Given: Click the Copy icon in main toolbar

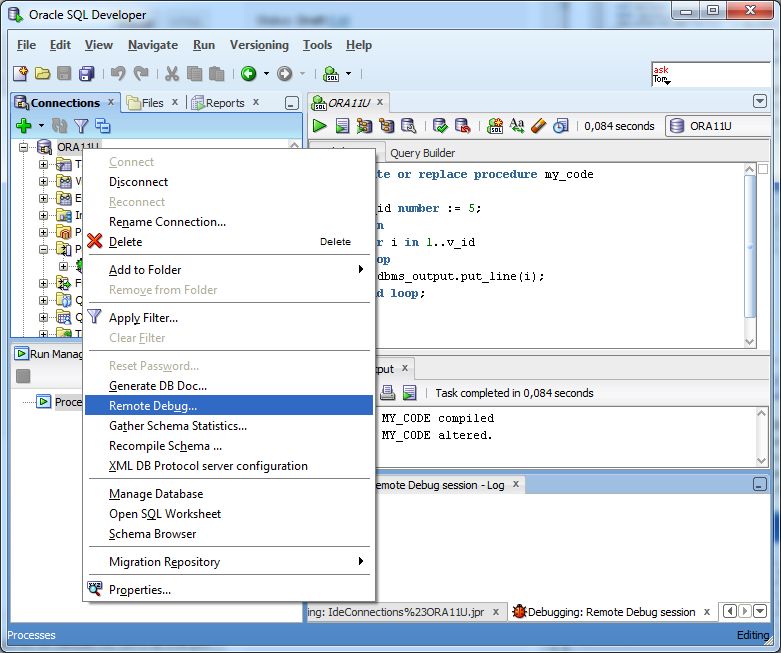Looking at the screenshot, I should [x=194, y=74].
